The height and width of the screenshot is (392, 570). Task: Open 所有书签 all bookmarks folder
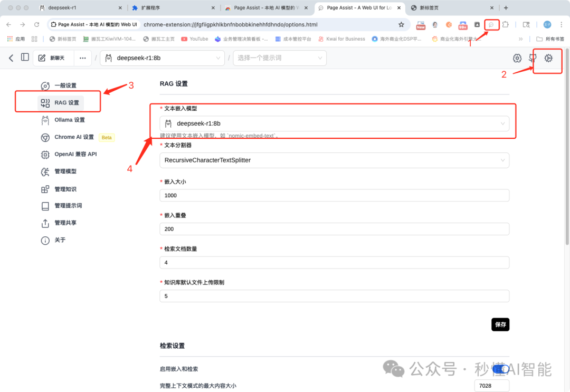[x=550, y=39]
